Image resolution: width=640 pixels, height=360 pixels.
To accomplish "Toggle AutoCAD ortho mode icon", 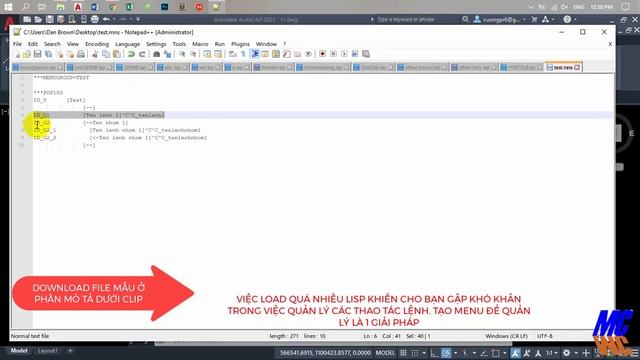I will (x=434, y=353).
